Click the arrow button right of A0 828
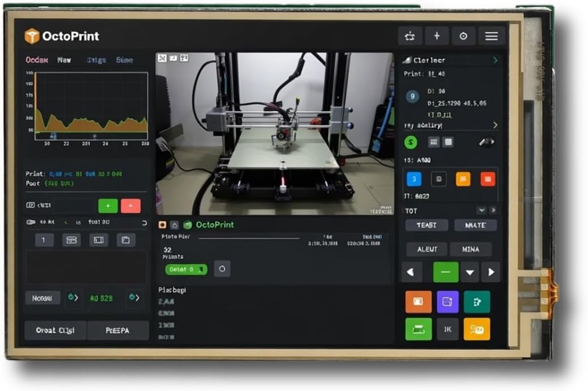 click(134, 298)
